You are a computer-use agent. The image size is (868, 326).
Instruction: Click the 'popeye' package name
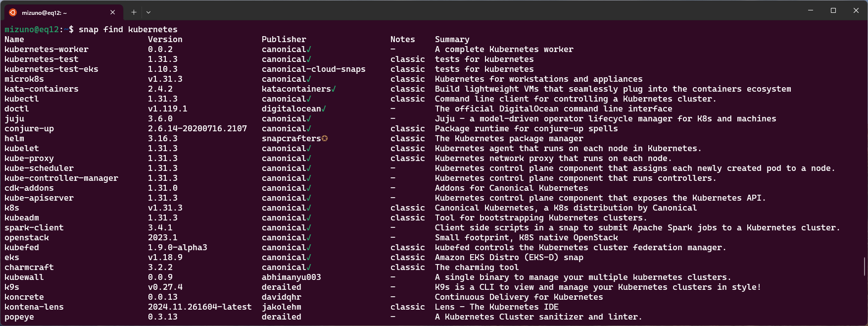click(x=19, y=317)
